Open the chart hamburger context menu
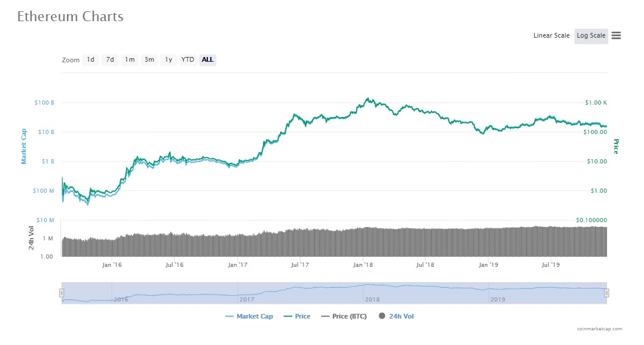Image resolution: width=644 pixels, height=345 pixels. tap(616, 35)
